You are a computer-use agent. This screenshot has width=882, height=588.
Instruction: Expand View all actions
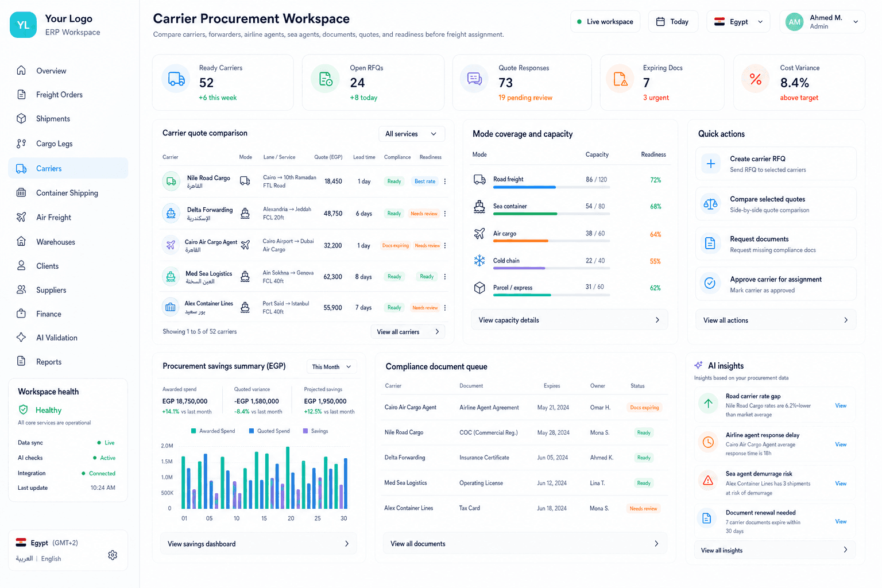(776, 320)
